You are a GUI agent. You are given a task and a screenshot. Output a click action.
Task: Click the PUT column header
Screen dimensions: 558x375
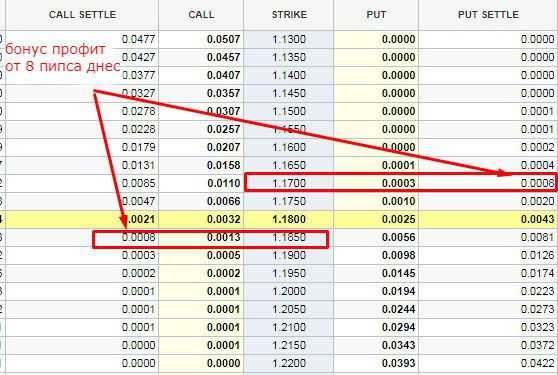point(376,15)
